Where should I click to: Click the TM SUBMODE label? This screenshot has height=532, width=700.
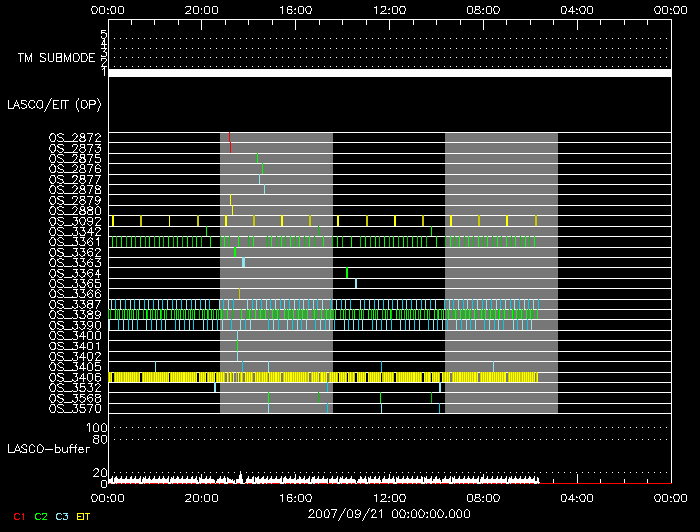[x=57, y=58]
